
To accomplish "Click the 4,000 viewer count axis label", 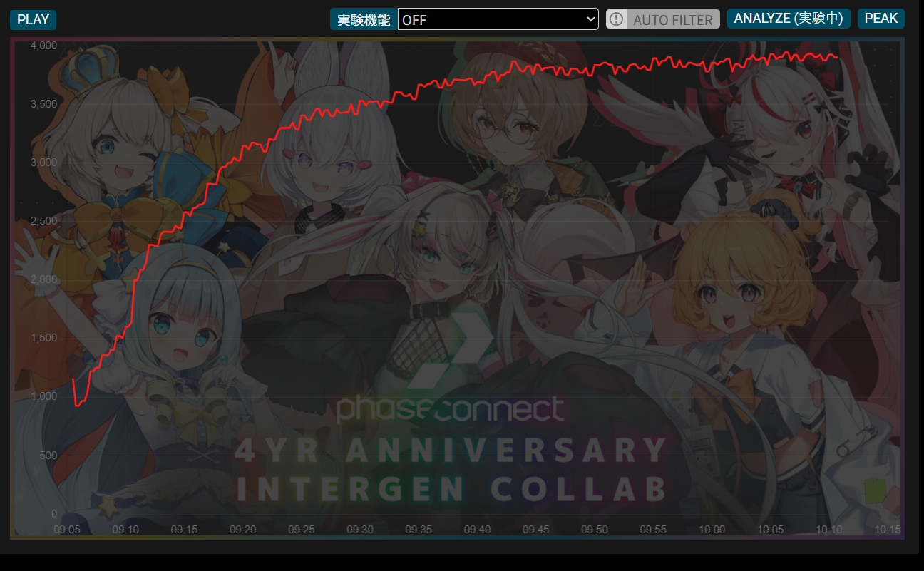I will [43, 46].
